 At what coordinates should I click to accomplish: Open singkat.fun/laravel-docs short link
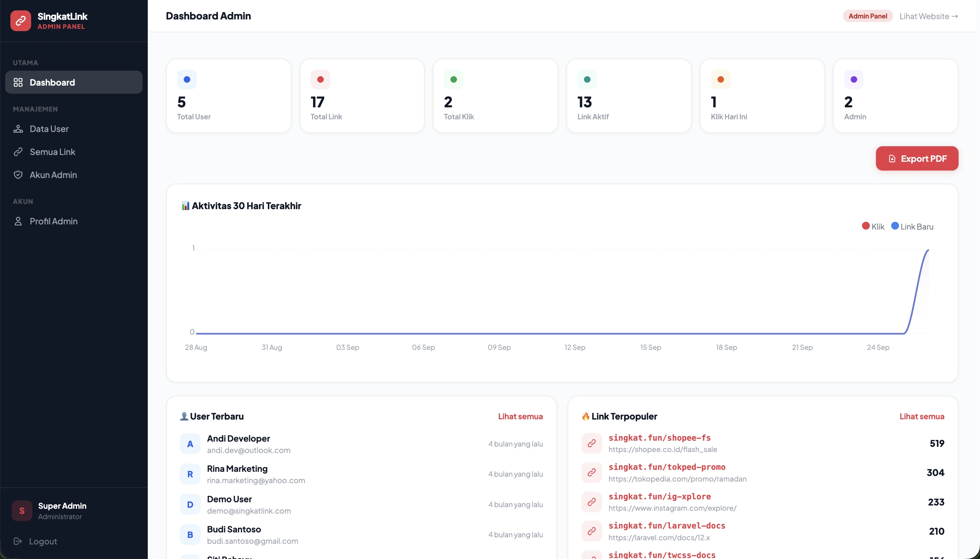[x=667, y=526]
